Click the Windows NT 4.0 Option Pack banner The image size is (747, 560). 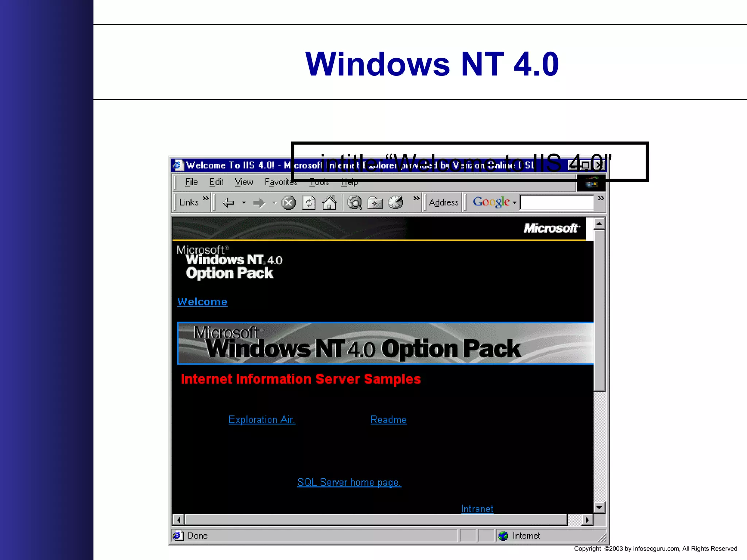point(385,343)
